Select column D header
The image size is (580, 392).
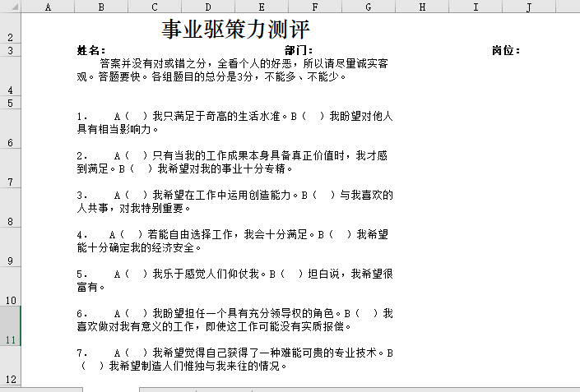[207, 7]
